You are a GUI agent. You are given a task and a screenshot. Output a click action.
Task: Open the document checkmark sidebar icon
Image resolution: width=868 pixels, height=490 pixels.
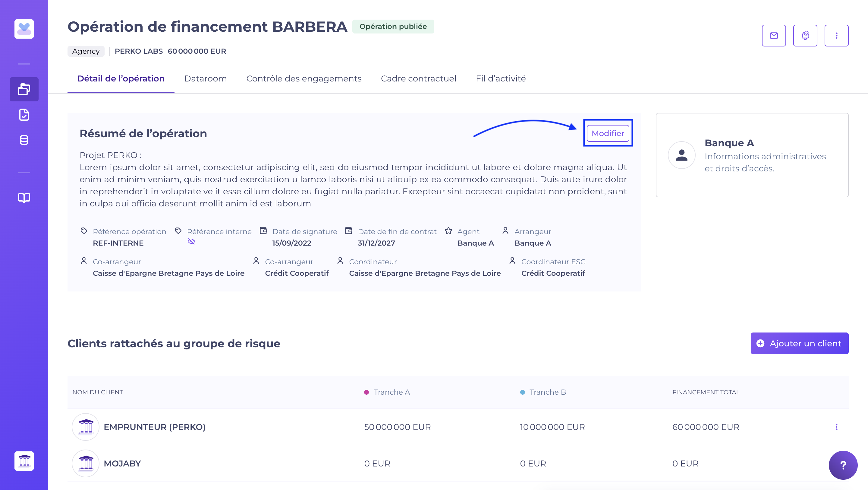pyautogui.click(x=24, y=115)
